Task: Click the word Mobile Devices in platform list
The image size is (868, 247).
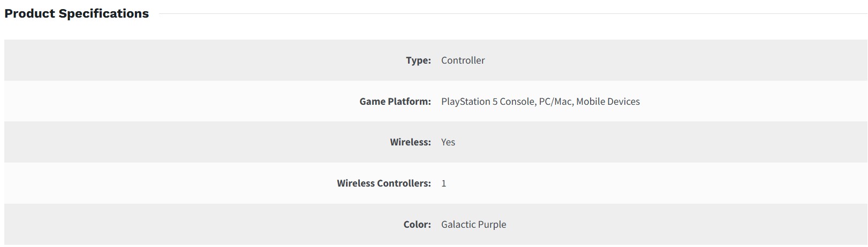Action: pos(608,102)
